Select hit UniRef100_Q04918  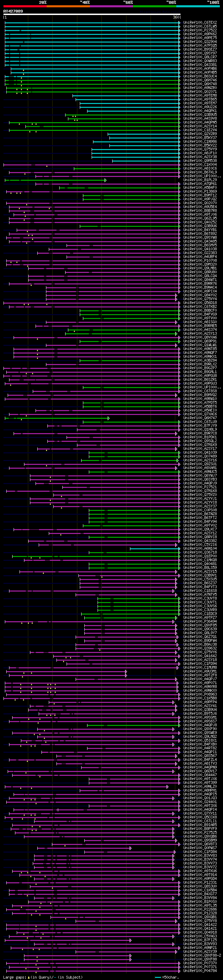(x=200, y=932)
